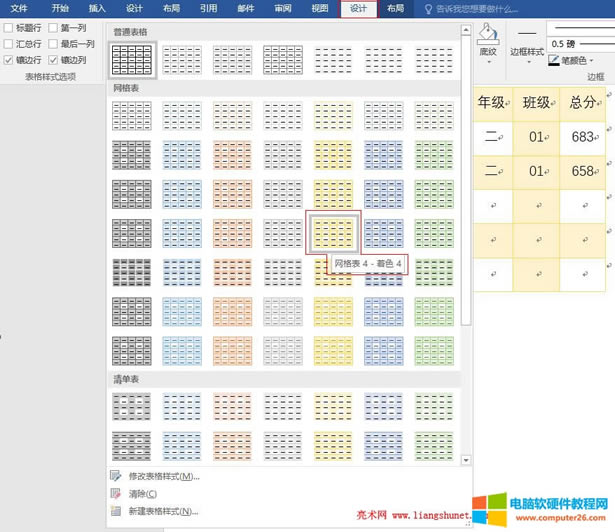
Task: Click the table cell containing 658
Action: click(582, 172)
